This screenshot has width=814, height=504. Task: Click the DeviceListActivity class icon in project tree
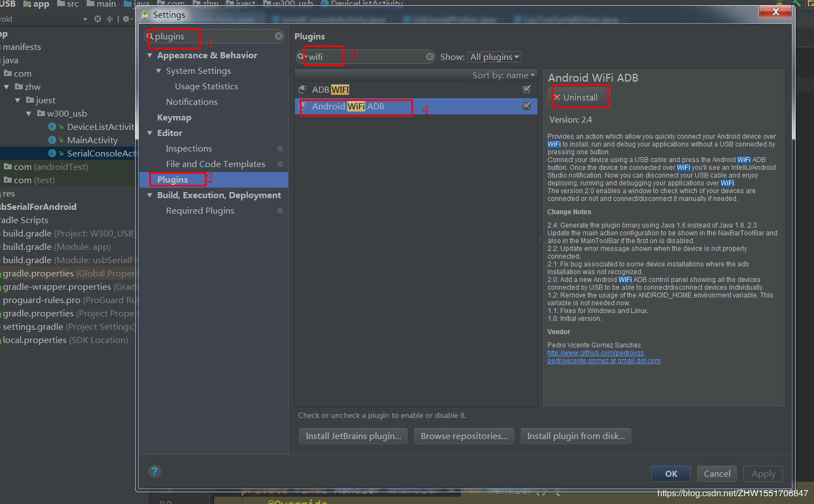tap(52, 127)
